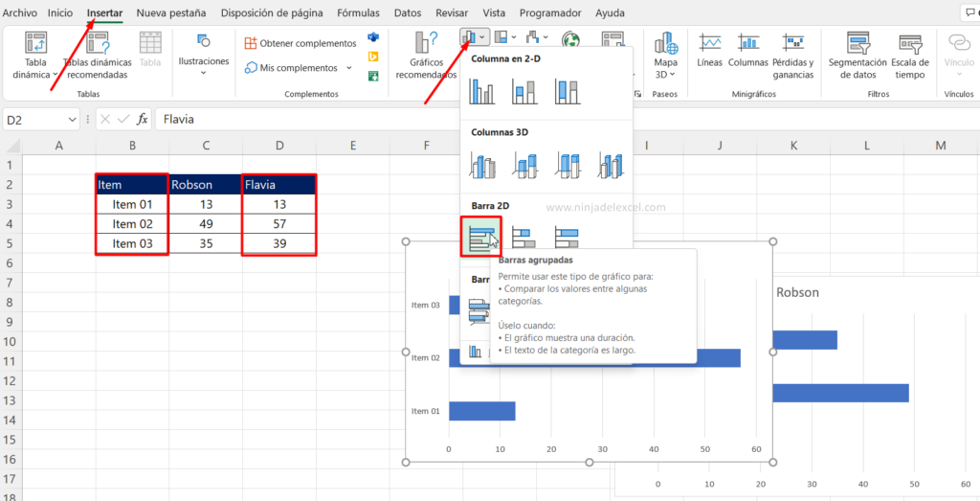Open the Mapa 3D dropdown
980x501 pixels.
tap(665, 55)
